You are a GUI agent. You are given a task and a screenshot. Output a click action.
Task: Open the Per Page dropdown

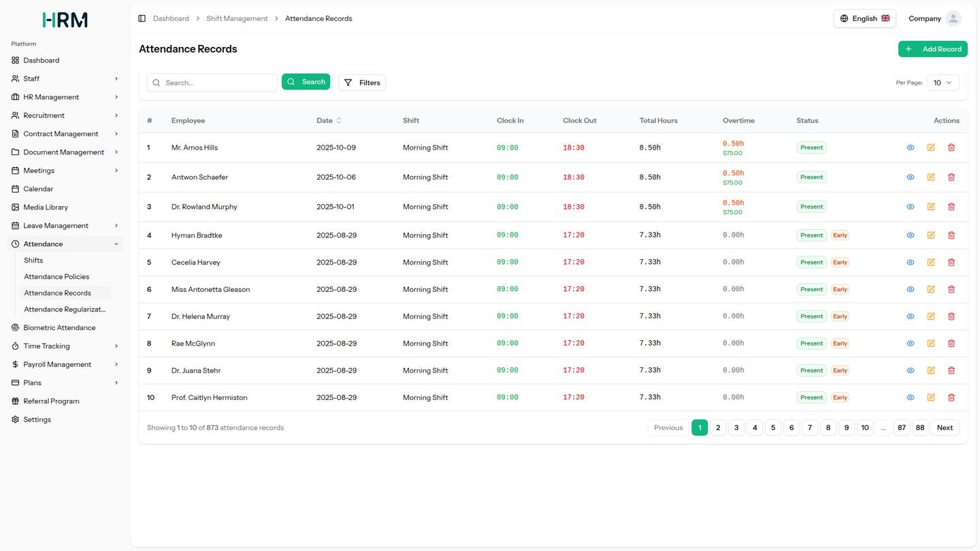[x=943, y=83]
